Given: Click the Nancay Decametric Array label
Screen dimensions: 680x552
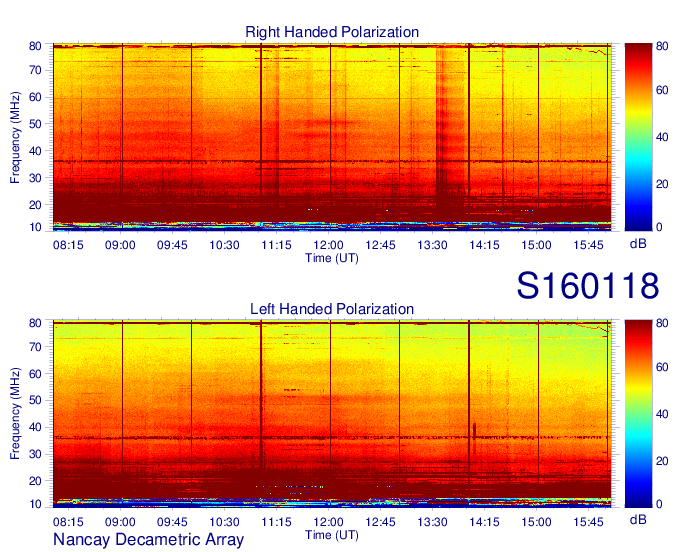Looking at the screenshot, I should coord(148,539).
